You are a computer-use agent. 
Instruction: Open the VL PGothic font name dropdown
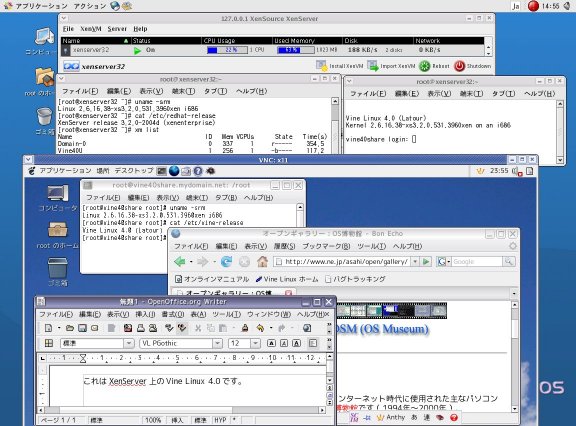click(x=217, y=343)
